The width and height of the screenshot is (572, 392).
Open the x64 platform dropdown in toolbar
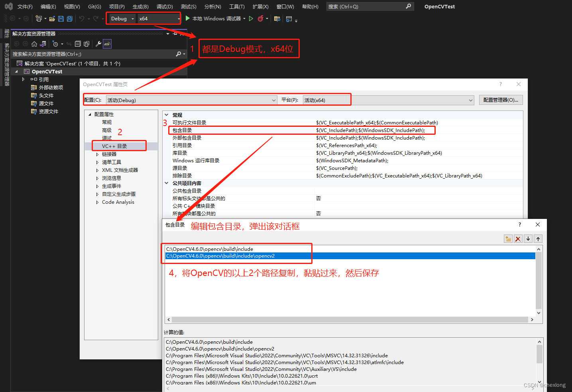(x=159, y=18)
